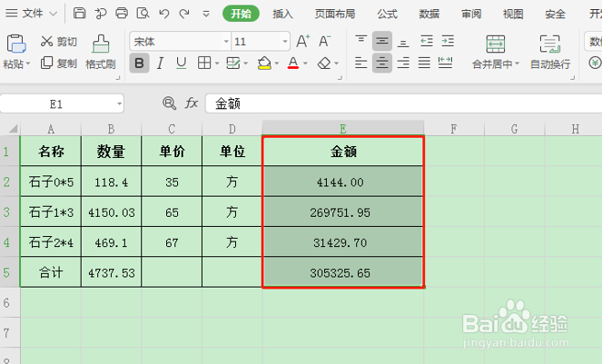Click the currency symbol icon at right edge
Screen dimensions: 602x364
pos(596,63)
